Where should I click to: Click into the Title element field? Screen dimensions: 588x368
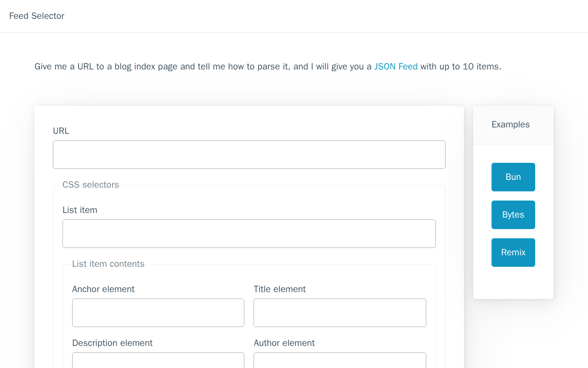point(339,313)
